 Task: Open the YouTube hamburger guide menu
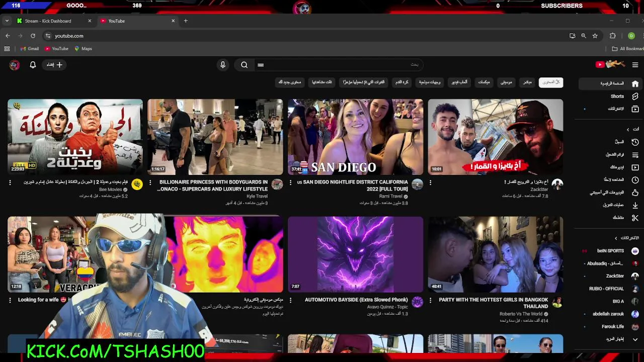(x=635, y=65)
